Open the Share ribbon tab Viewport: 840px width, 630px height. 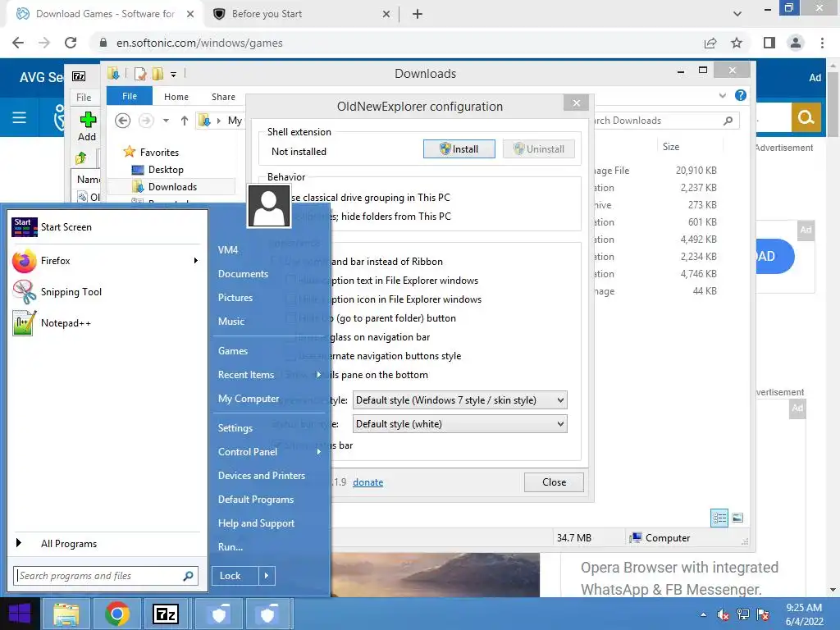(x=223, y=97)
